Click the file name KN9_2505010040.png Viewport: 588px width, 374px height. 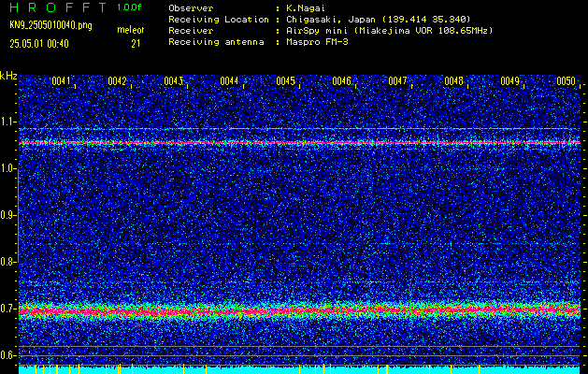[x=50, y=25]
